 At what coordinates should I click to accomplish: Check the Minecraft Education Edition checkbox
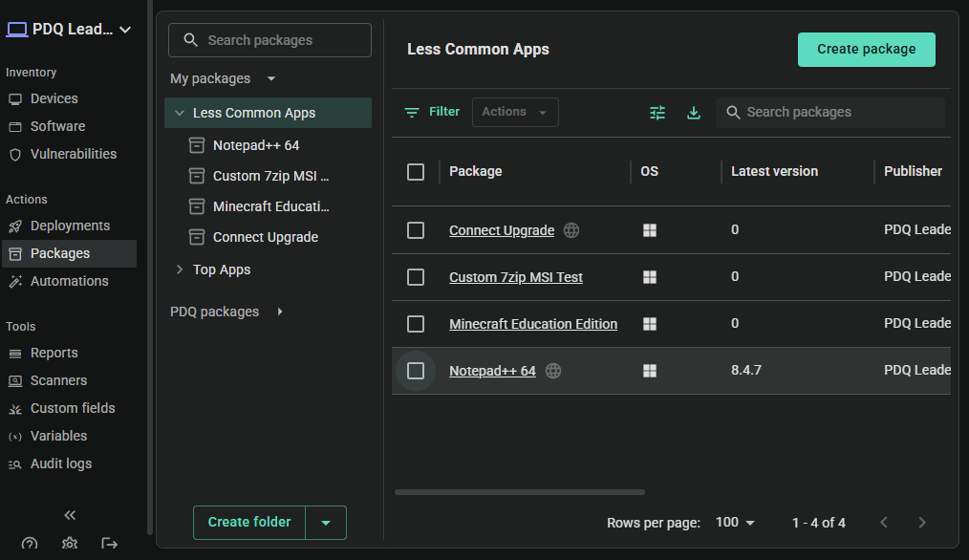[416, 324]
